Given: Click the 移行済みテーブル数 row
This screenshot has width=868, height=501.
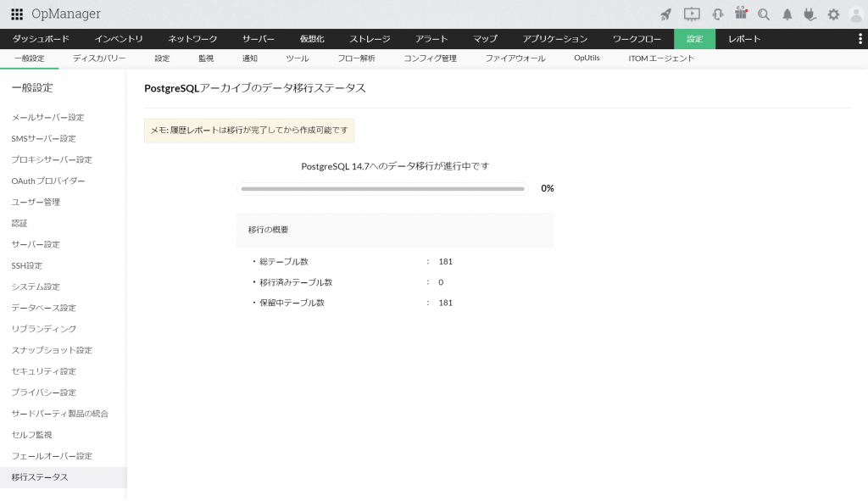Looking at the screenshot, I should [348, 282].
